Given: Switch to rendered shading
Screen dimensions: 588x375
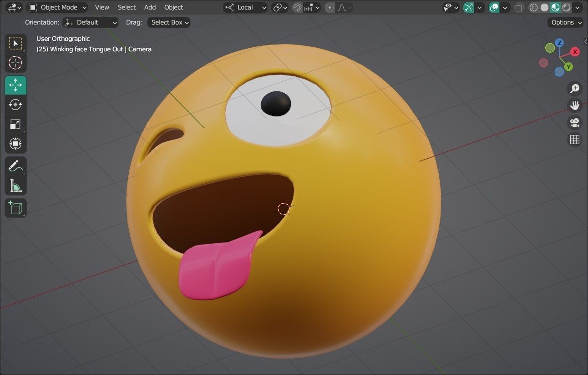Looking at the screenshot, I should (x=566, y=7).
